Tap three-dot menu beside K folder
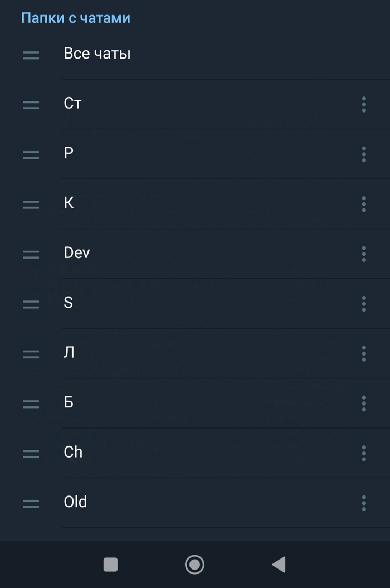The height and width of the screenshot is (588, 390). pos(364,204)
